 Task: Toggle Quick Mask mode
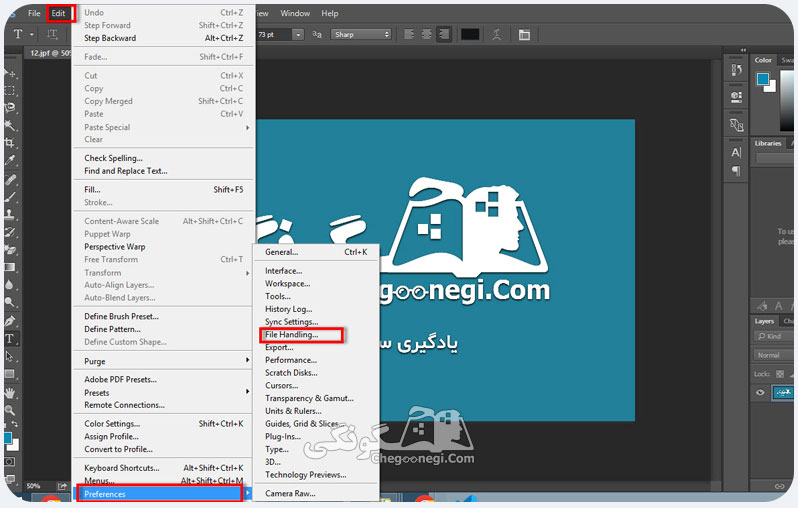tap(10, 462)
